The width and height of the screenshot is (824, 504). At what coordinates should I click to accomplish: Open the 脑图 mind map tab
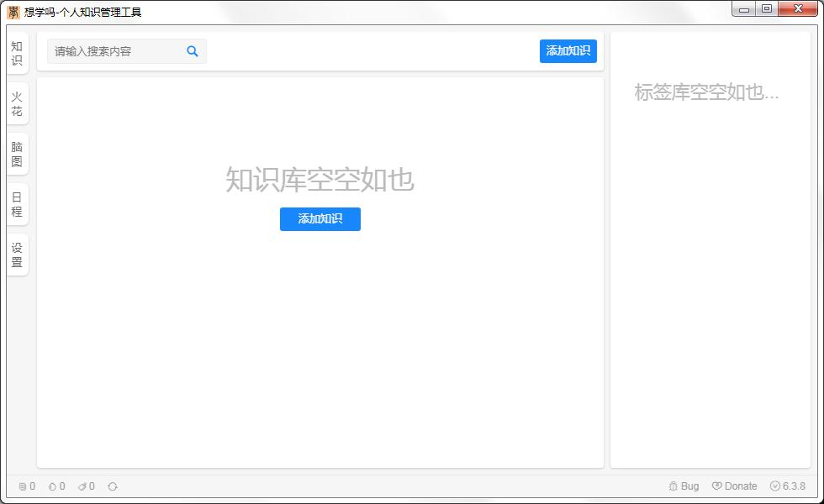[17, 154]
